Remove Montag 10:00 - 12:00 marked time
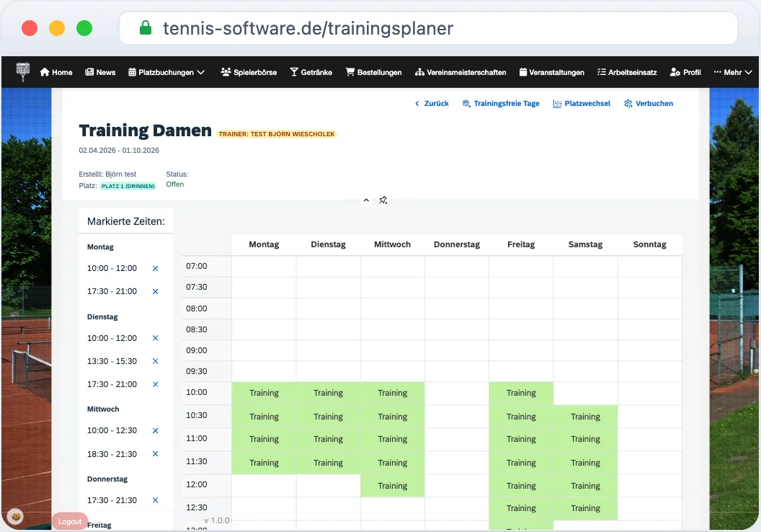This screenshot has height=532, width=761. pos(156,268)
